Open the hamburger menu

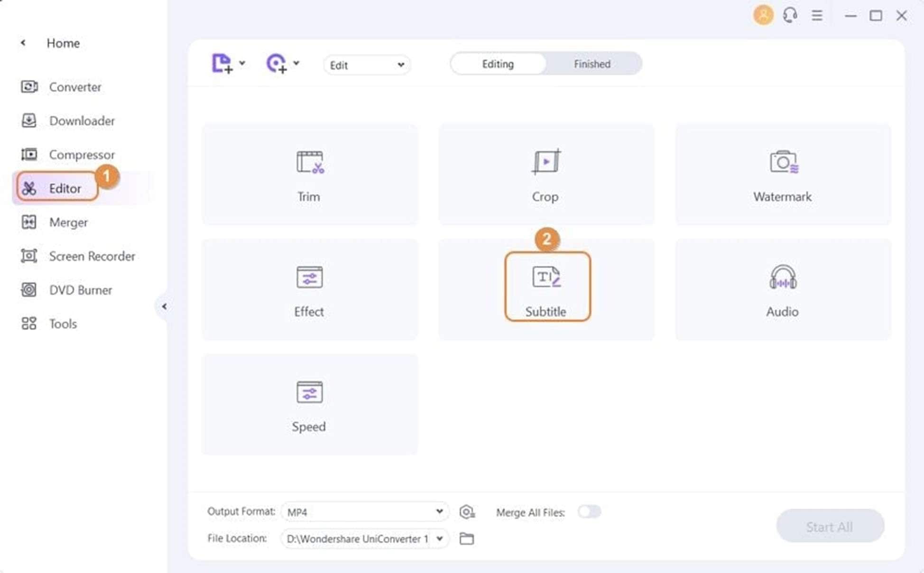(x=816, y=15)
